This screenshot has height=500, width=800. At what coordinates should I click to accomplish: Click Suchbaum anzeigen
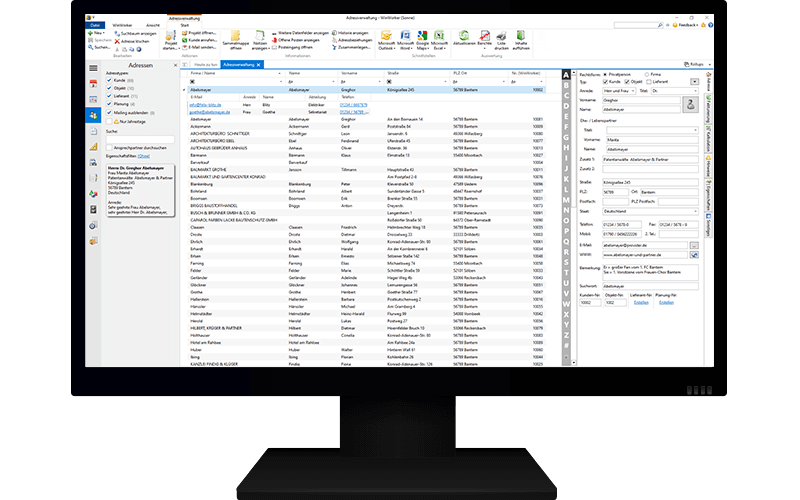click(136, 34)
